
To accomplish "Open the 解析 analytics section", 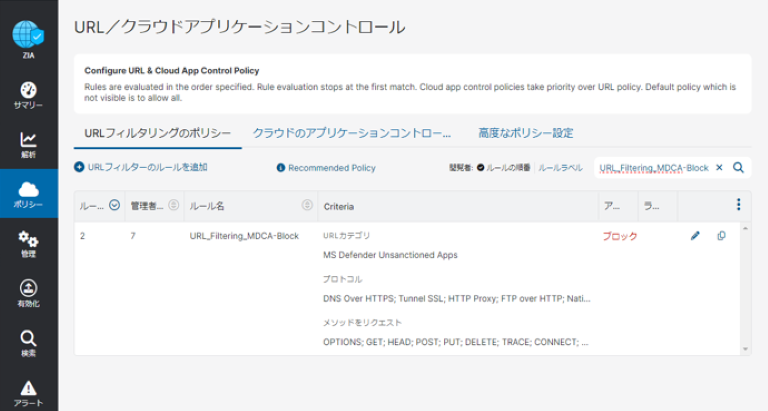I will point(28,145).
